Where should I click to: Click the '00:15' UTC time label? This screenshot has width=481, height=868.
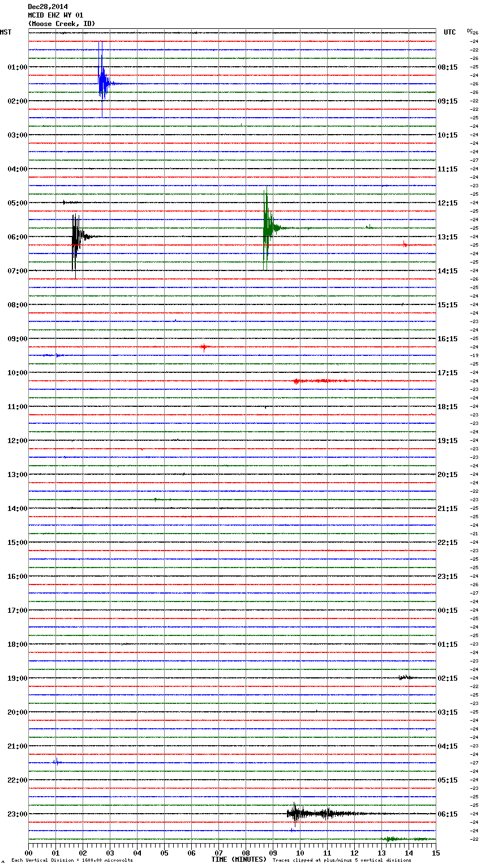(448, 610)
